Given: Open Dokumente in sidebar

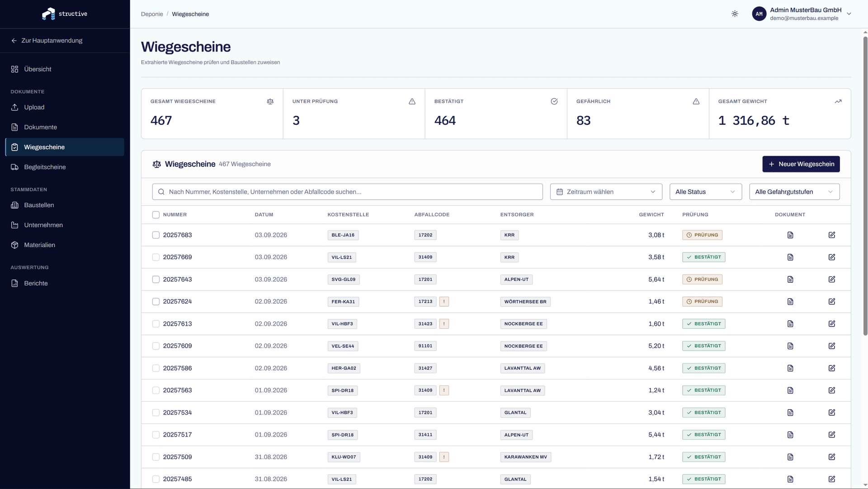Looking at the screenshot, I should click(65, 127).
